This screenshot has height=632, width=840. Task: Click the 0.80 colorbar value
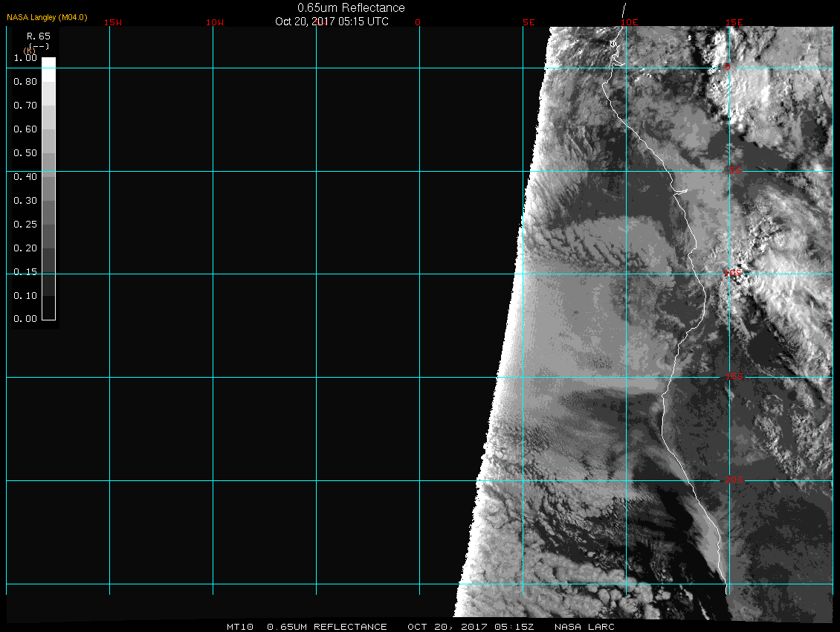(x=25, y=82)
